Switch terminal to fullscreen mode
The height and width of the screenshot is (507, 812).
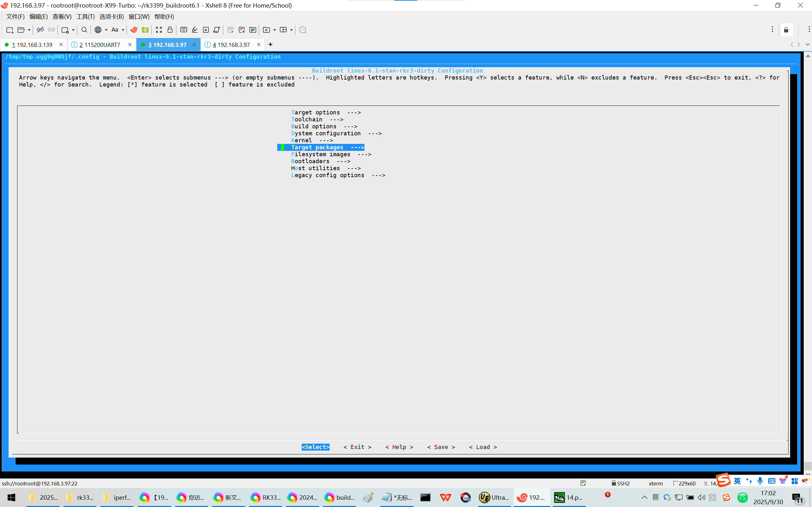point(159,30)
